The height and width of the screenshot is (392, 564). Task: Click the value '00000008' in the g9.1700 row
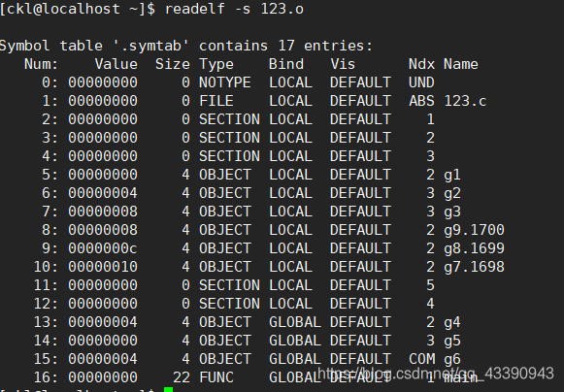pyautogui.click(x=103, y=229)
